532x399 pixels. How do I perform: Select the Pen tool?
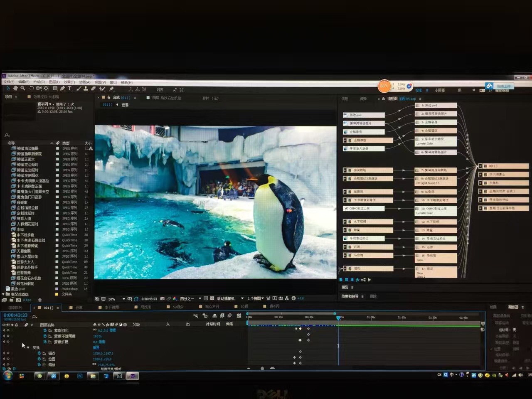62,89
